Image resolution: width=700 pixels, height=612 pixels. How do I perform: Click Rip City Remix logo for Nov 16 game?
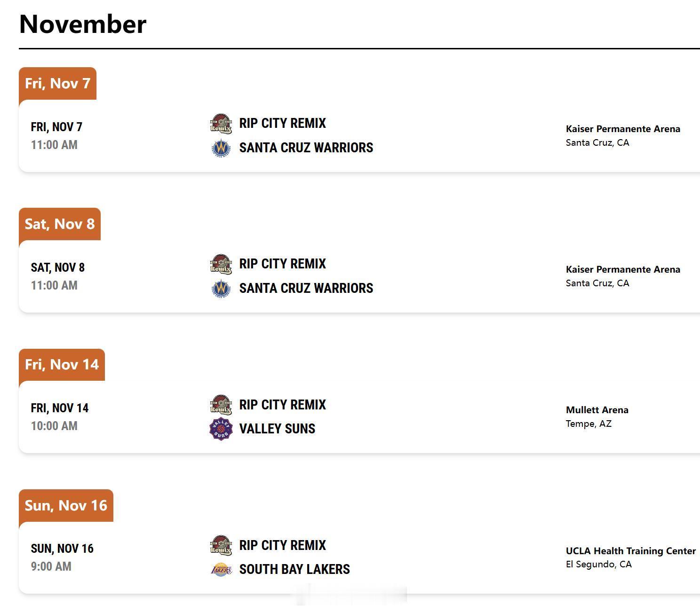pyautogui.click(x=221, y=545)
